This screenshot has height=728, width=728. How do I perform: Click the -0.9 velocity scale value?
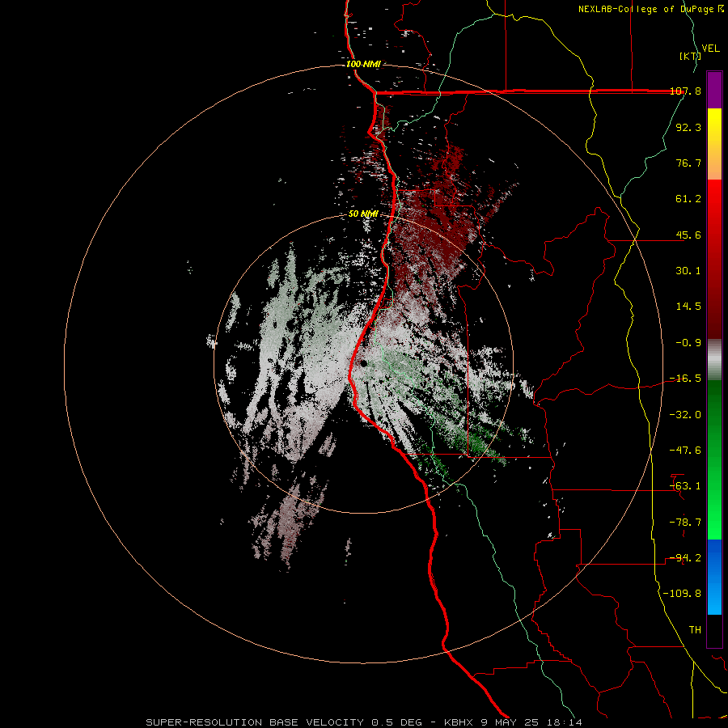(x=688, y=343)
